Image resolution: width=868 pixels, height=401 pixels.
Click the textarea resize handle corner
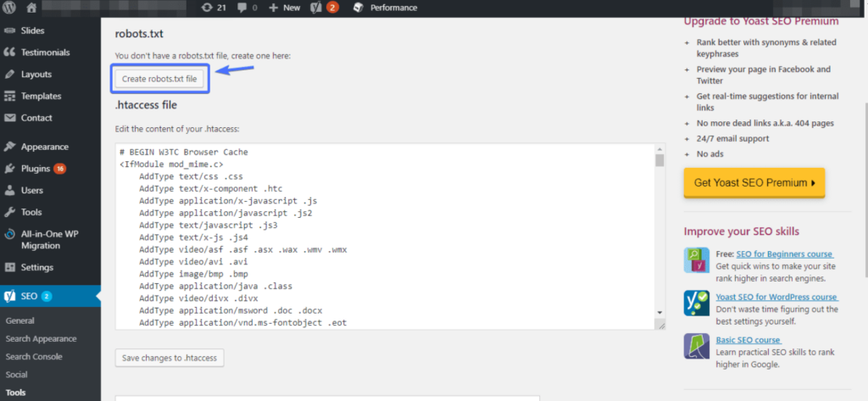coord(659,325)
